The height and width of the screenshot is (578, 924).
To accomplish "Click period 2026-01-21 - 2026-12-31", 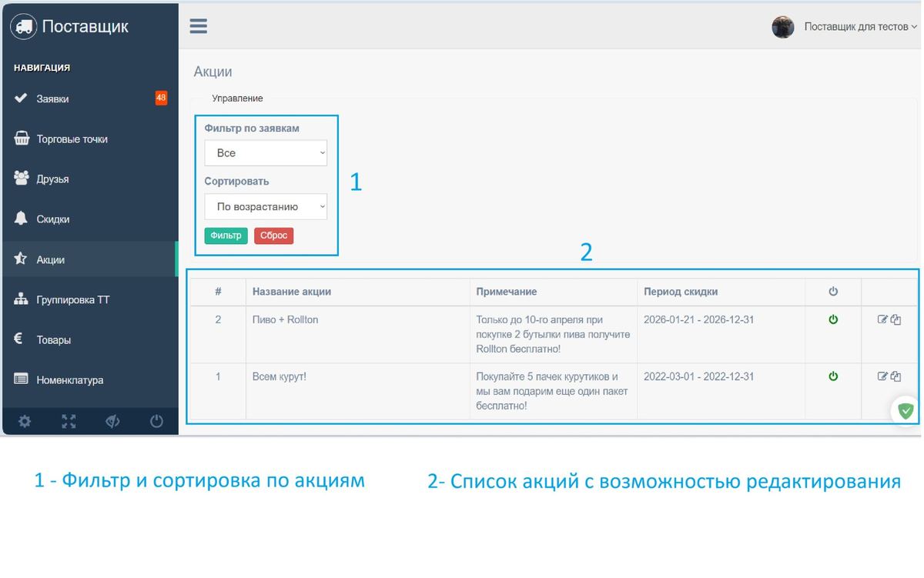I will tap(699, 319).
